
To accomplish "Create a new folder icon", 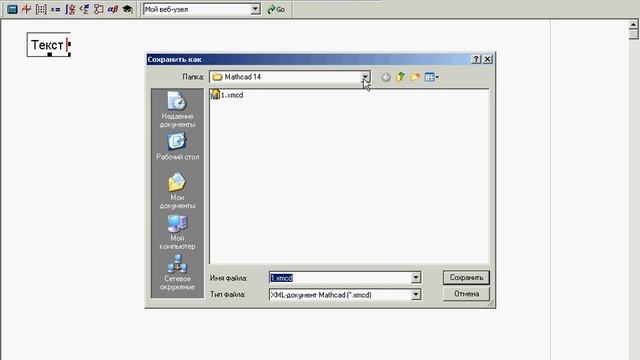I will pyautogui.click(x=415, y=77).
